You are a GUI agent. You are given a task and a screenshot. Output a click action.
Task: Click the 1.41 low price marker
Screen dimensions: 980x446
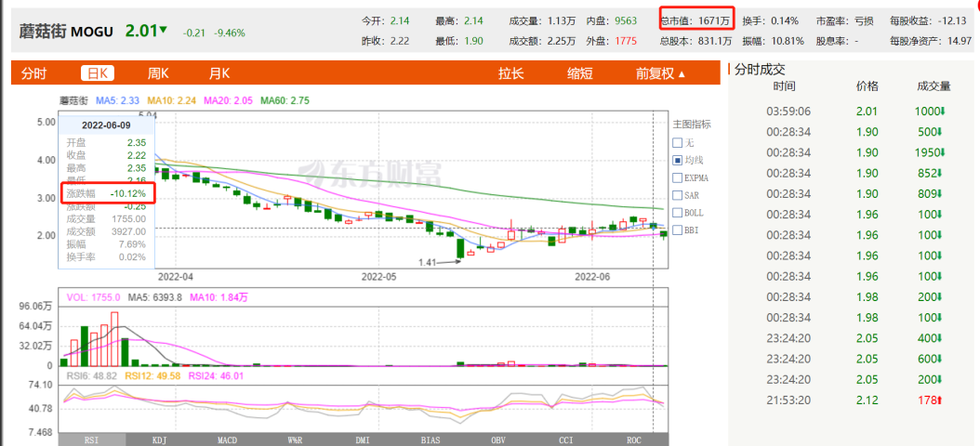pyautogui.click(x=428, y=262)
